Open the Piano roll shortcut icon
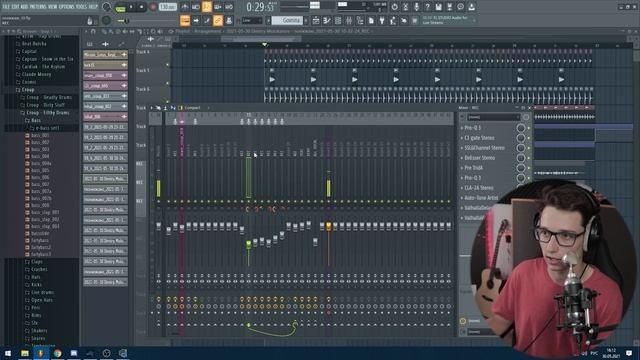 pyautogui.click(x=327, y=20)
